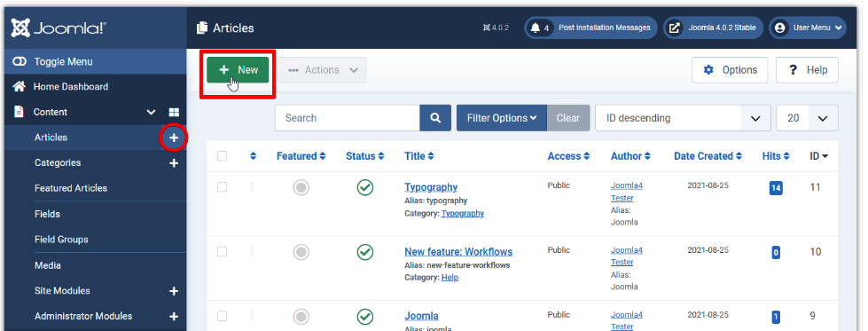Click the green New button
The image size is (868, 331).
click(x=238, y=70)
